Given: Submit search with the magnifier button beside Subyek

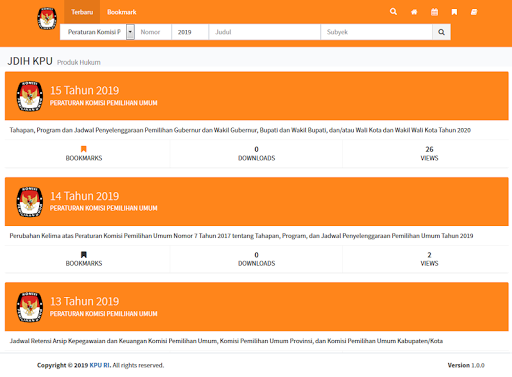Looking at the screenshot, I should tap(441, 32).
